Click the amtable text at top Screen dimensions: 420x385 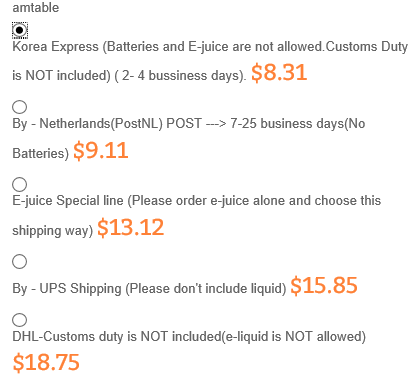click(x=36, y=7)
